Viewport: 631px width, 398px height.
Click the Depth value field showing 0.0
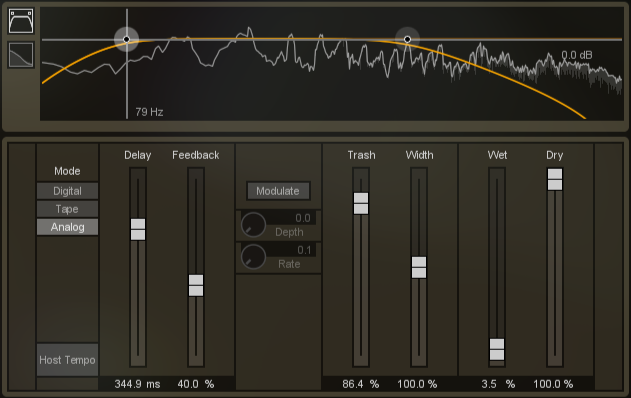(292, 218)
